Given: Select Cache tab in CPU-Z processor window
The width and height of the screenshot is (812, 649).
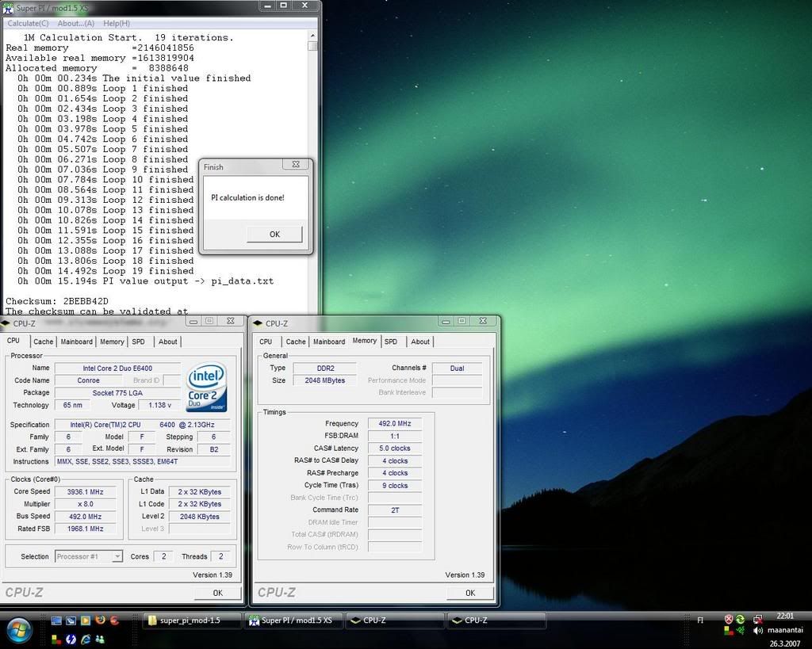Looking at the screenshot, I should 44,342.
